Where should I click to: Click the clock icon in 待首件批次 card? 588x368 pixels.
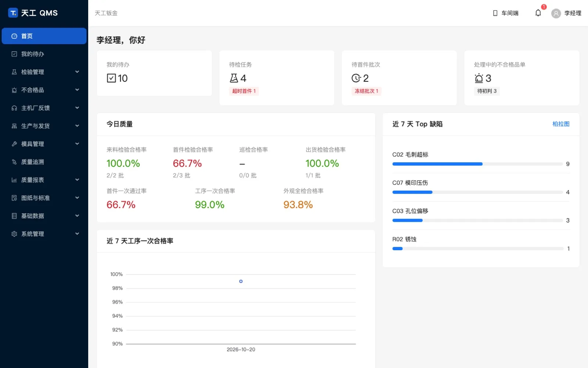tap(356, 78)
